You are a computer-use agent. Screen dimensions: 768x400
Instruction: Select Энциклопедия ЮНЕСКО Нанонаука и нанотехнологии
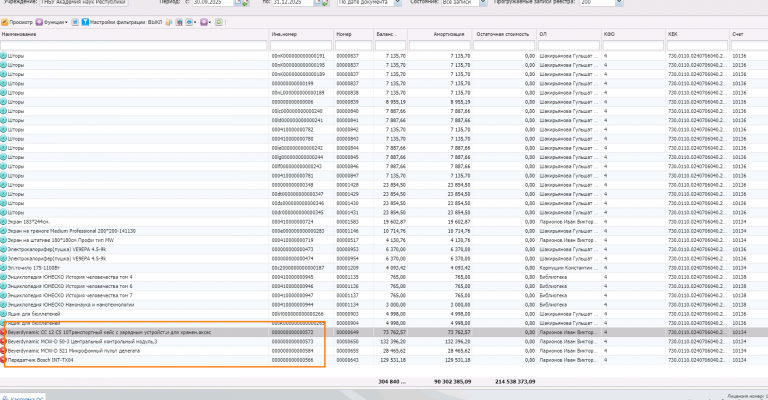(x=384, y=305)
